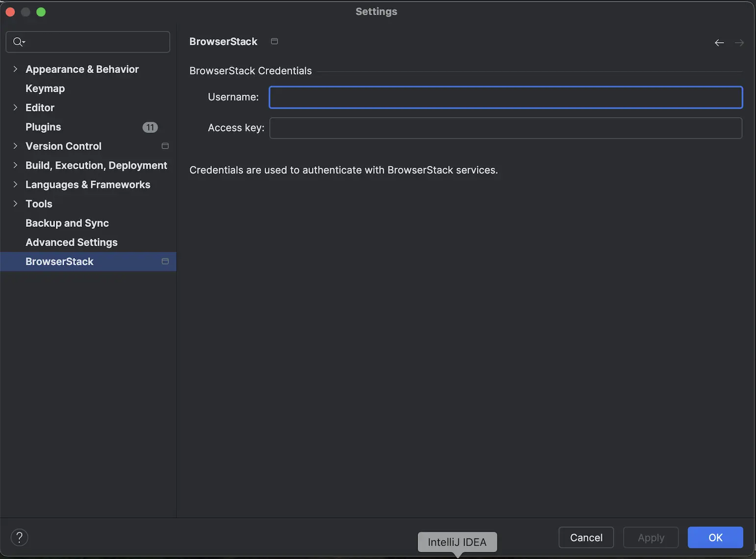Screen dimensions: 756x559
Task: Select the BrowserStack sidebar entry
Action: (x=59, y=261)
